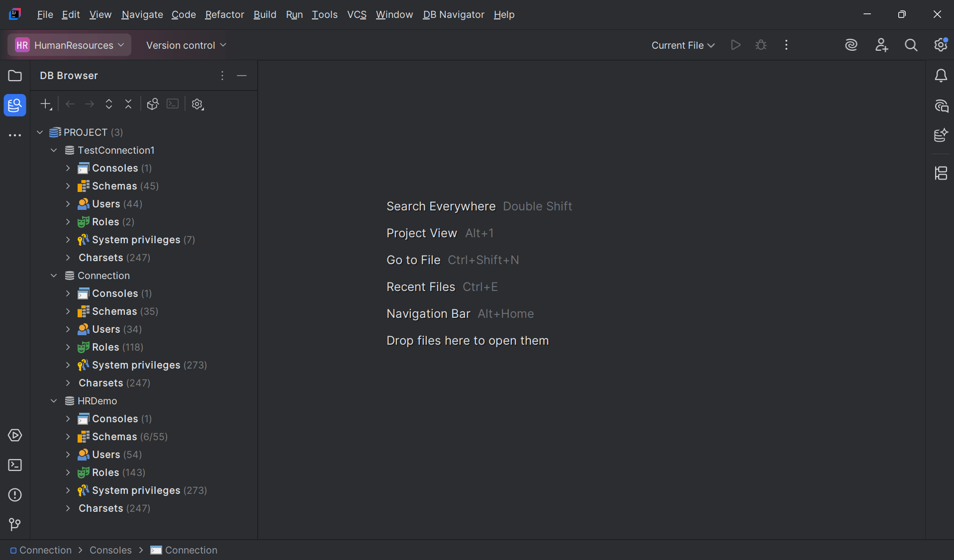This screenshot has width=954, height=560.
Task: Open the Refactor menu
Action: click(224, 14)
